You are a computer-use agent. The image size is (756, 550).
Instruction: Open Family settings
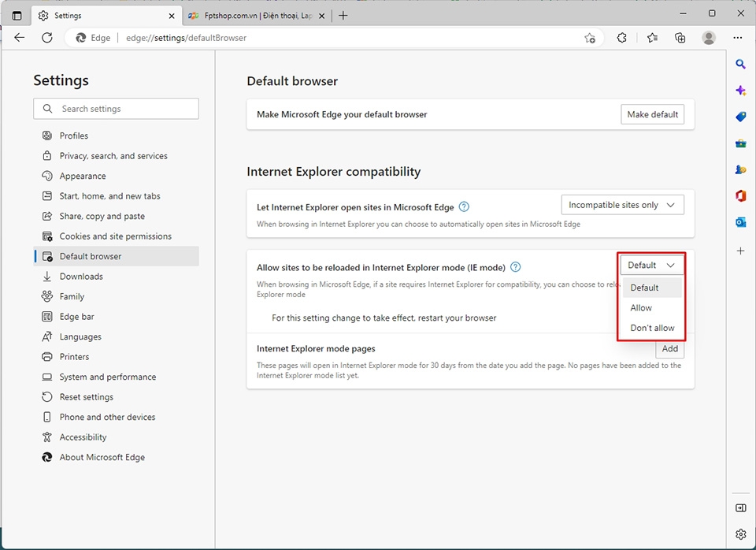point(117,297)
